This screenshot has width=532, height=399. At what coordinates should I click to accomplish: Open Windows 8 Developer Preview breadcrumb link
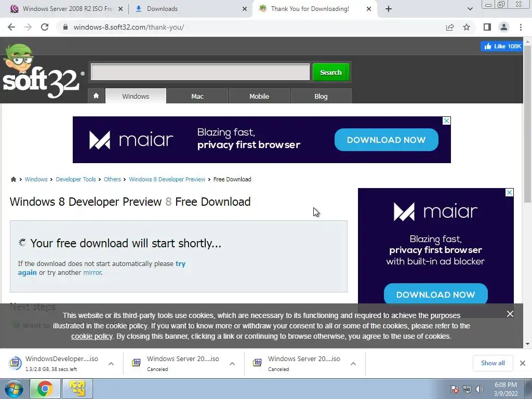[x=167, y=179]
